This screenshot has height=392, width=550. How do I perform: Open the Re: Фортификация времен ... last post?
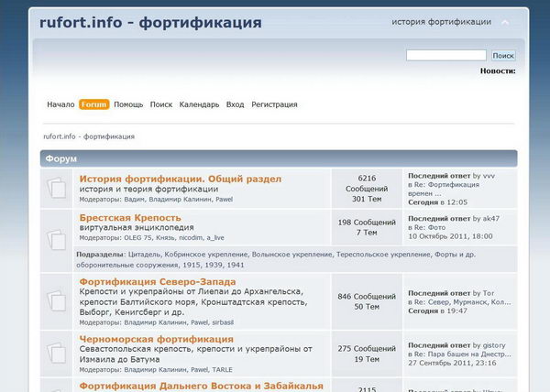[x=446, y=190]
